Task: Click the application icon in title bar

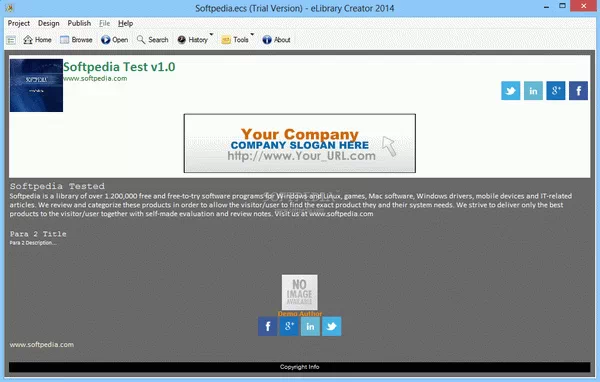Action: [10, 8]
